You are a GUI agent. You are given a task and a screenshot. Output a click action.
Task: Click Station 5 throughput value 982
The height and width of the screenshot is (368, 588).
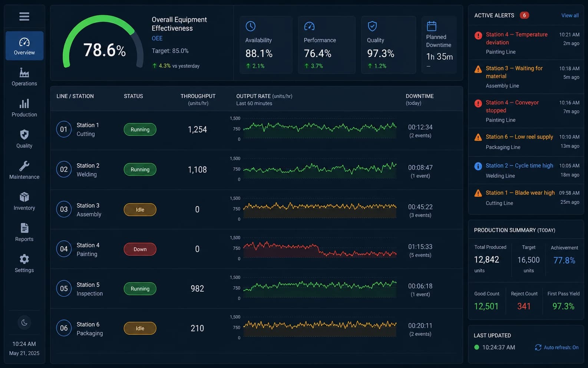197,289
